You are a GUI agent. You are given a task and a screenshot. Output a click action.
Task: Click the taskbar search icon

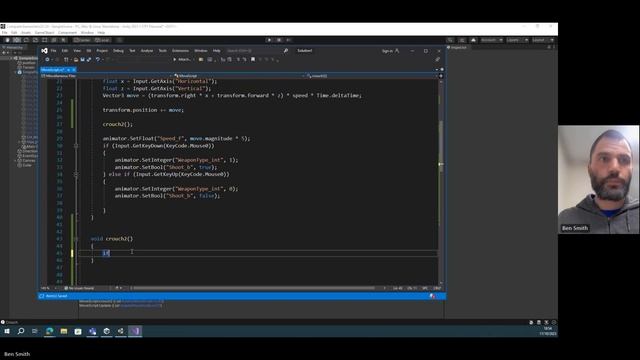click(21, 331)
